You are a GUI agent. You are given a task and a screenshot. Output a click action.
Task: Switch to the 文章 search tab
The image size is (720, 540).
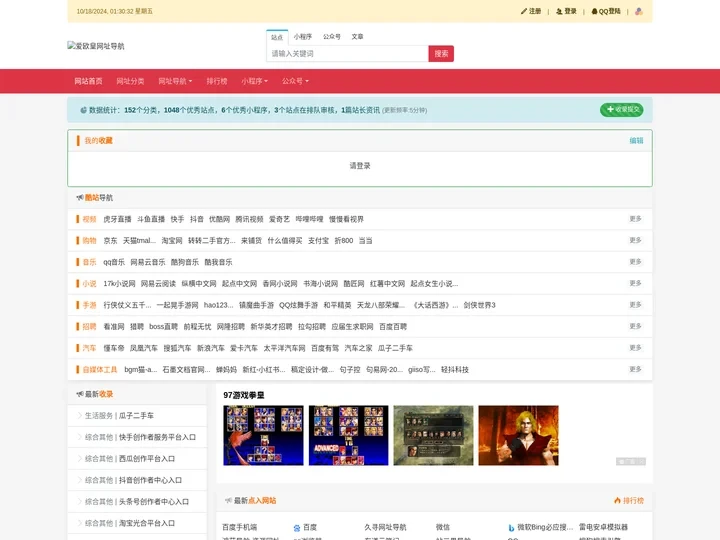click(357, 37)
